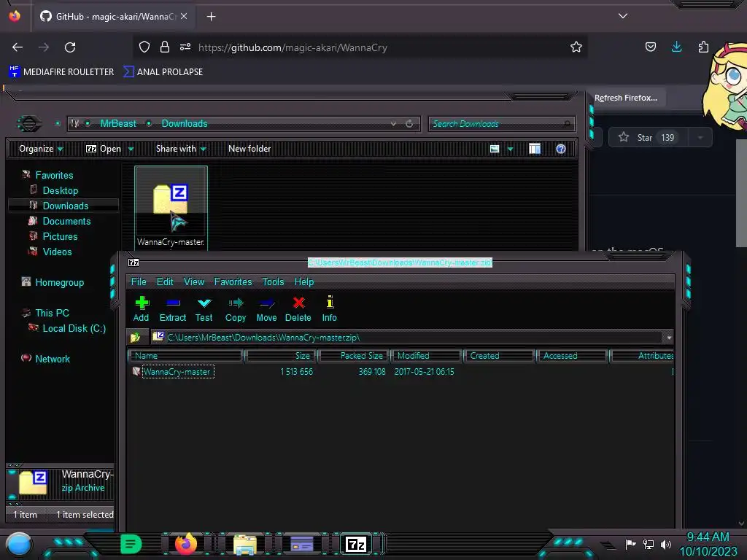
Task: Click the red Delete icon in 7-Zip
Action: tap(298, 308)
